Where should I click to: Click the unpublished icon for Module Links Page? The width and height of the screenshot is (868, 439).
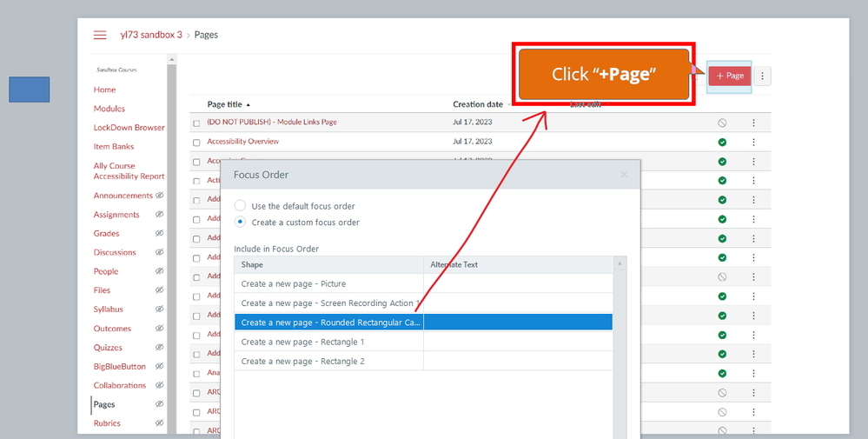[722, 123]
